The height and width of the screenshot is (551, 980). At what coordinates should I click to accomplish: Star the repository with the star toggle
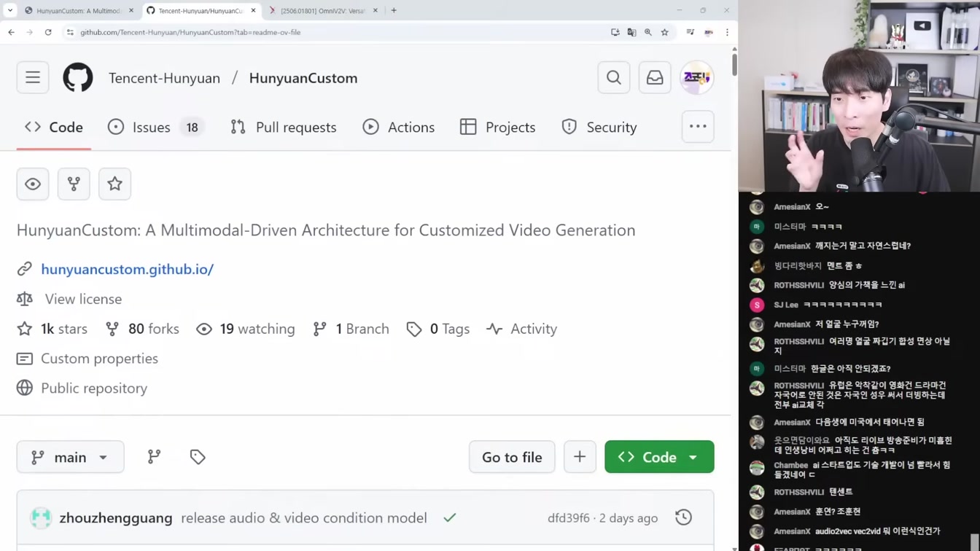click(x=114, y=184)
